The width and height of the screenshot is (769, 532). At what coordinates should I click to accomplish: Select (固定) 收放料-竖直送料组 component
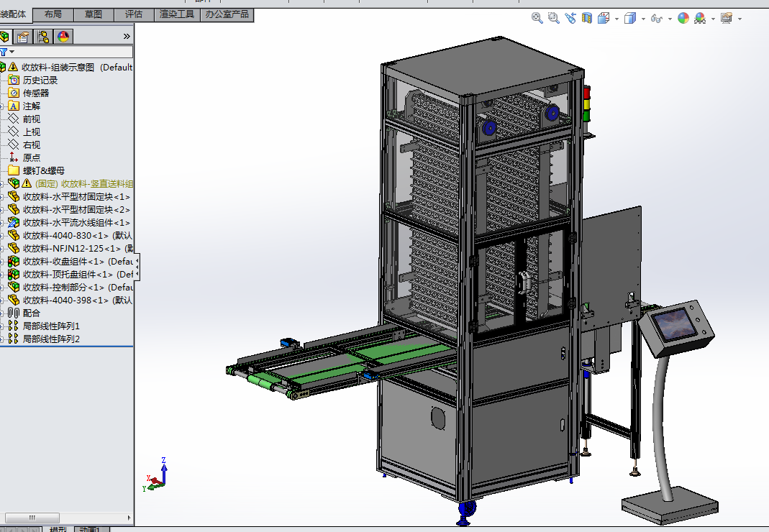click(x=84, y=183)
